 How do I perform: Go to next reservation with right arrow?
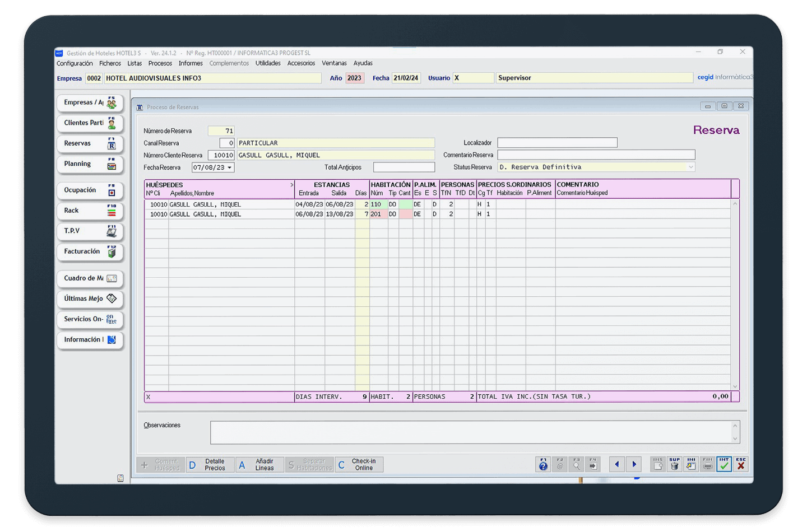(x=634, y=464)
